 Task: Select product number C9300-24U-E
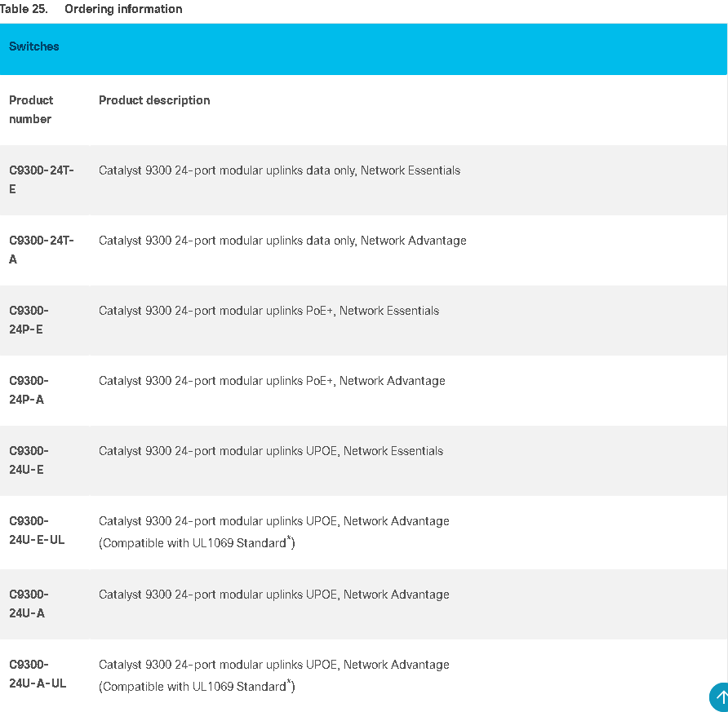29,460
